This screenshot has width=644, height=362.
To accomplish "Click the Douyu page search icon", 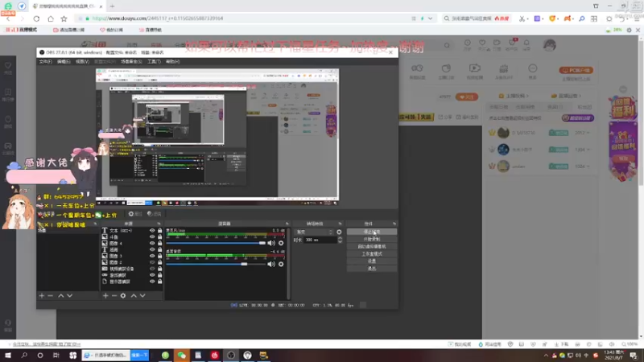I will pos(447,46).
